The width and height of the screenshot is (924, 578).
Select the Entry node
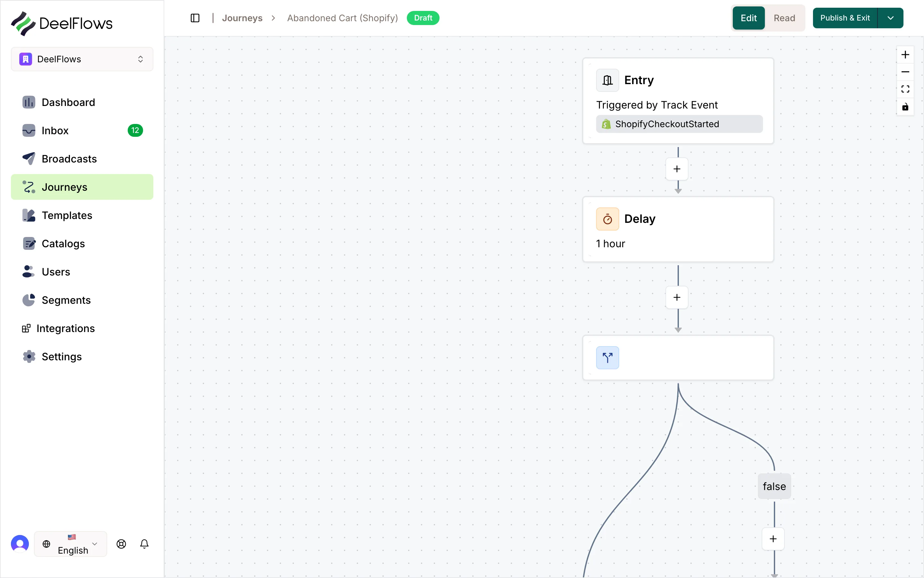click(x=678, y=101)
